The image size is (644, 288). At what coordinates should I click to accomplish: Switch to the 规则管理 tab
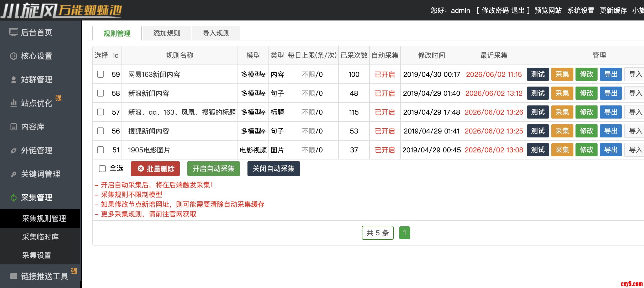tap(117, 33)
